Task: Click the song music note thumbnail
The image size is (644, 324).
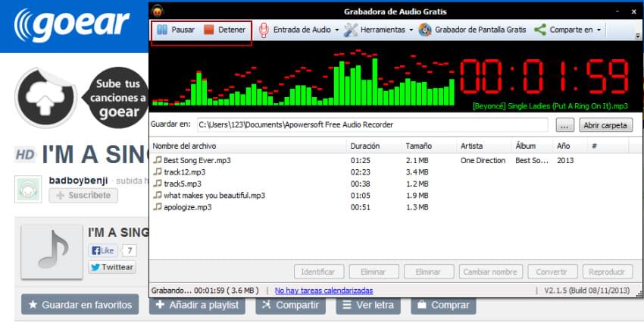Action: [x=52, y=252]
